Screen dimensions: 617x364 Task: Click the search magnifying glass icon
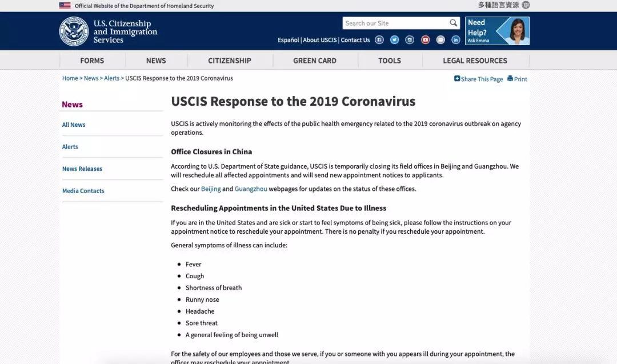point(453,23)
